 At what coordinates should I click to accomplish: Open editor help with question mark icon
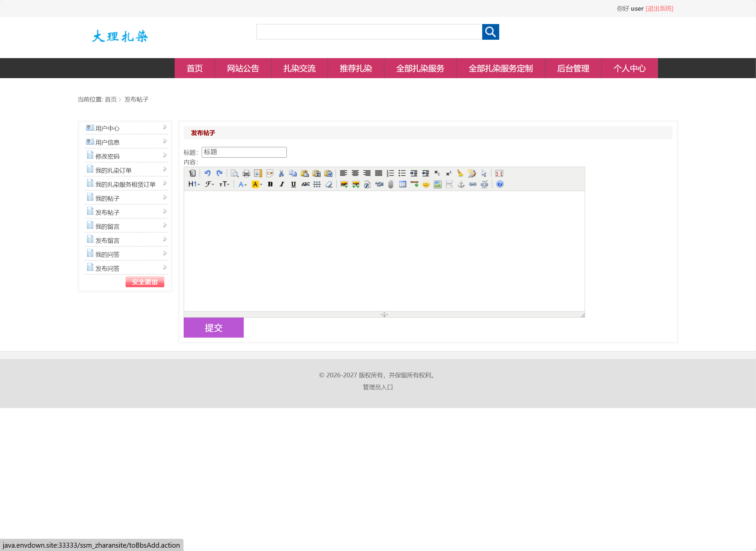500,184
